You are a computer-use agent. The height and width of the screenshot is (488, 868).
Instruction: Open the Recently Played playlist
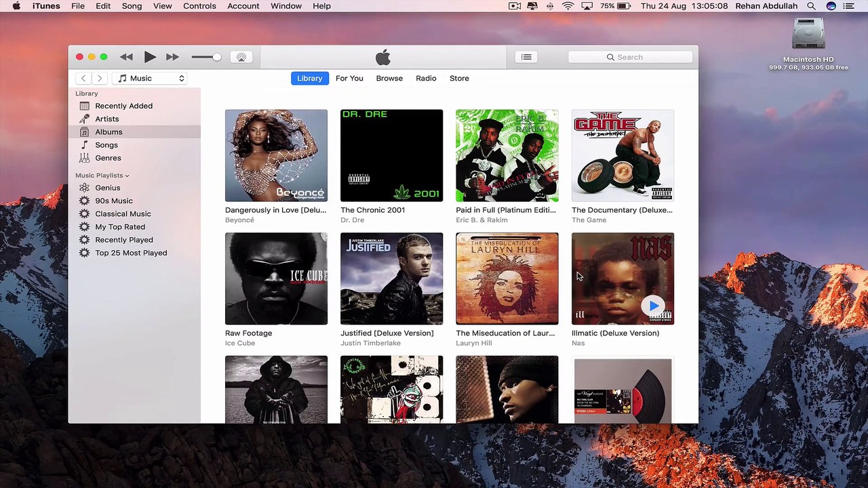pyautogui.click(x=134, y=240)
